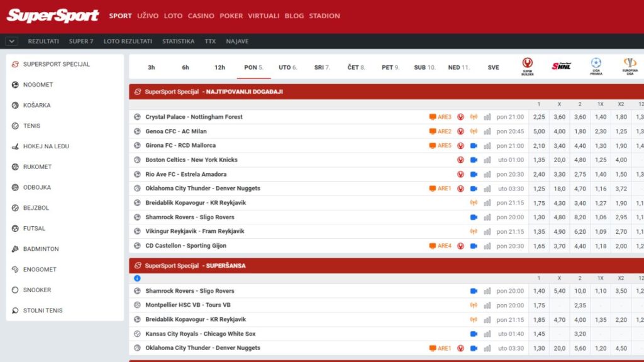This screenshot has height=362, width=644.
Task: Pick odds 2,25 for Crystal Palace home win
Action: [x=539, y=117]
